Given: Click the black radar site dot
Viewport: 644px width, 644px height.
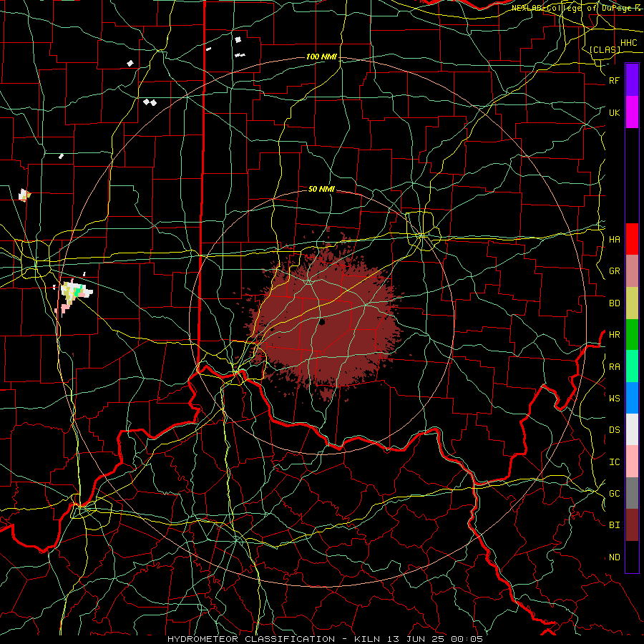Looking at the screenshot, I should pyautogui.click(x=322, y=322).
